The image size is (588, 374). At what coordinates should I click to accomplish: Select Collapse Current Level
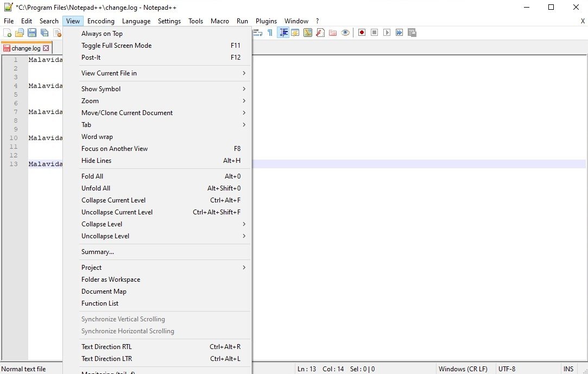[x=157, y=200]
